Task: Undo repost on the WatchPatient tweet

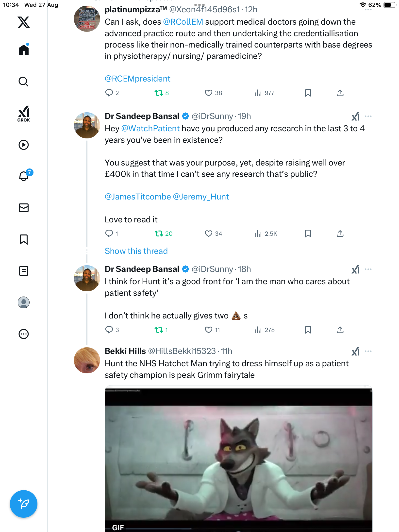Action: (159, 233)
